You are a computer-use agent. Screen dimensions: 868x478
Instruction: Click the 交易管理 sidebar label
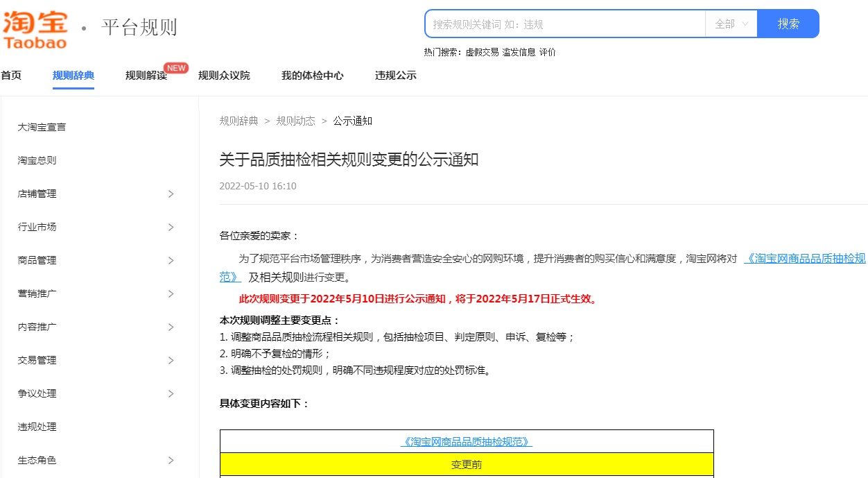(x=37, y=360)
